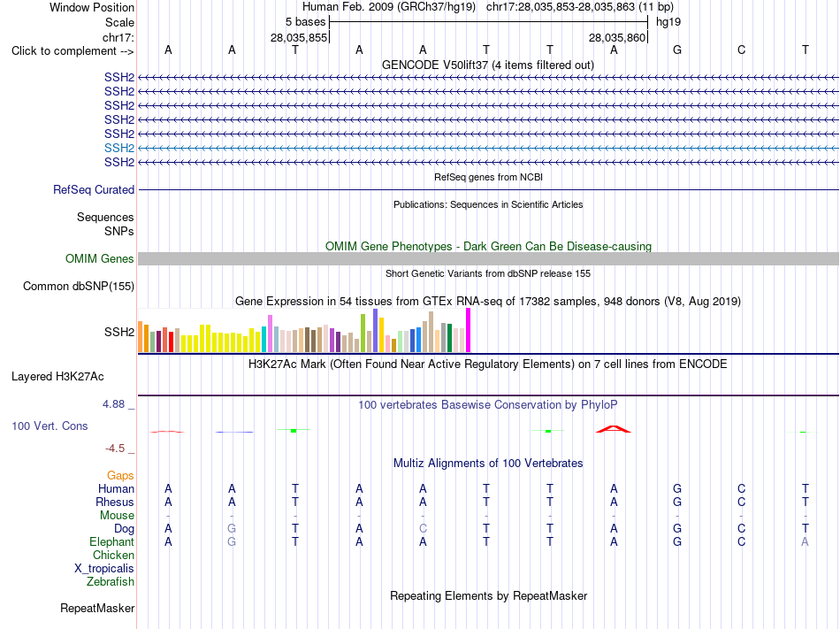Click the orange Gaps label

point(120,475)
